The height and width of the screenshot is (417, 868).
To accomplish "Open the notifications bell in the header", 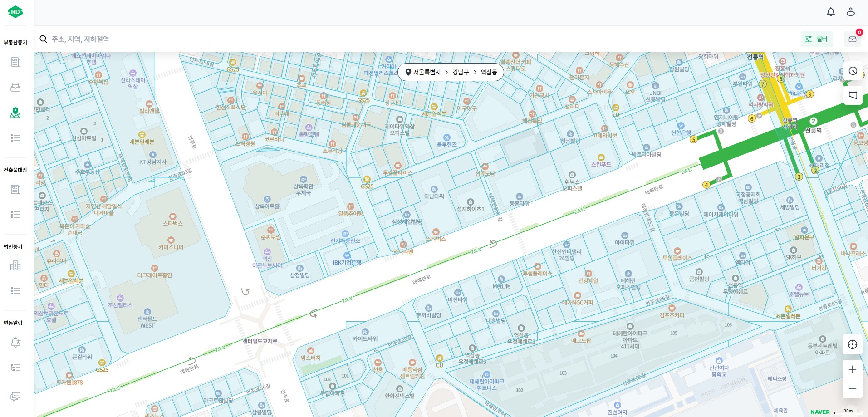I will (830, 12).
